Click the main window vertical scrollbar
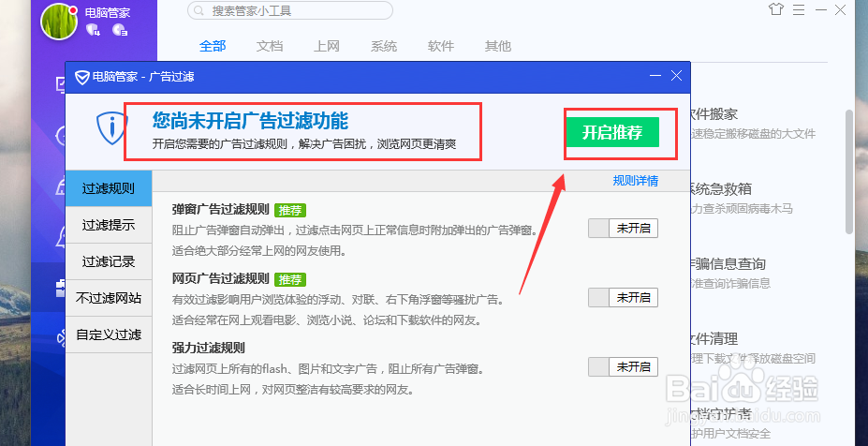This screenshot has width=868, height=446. (849, 171)
